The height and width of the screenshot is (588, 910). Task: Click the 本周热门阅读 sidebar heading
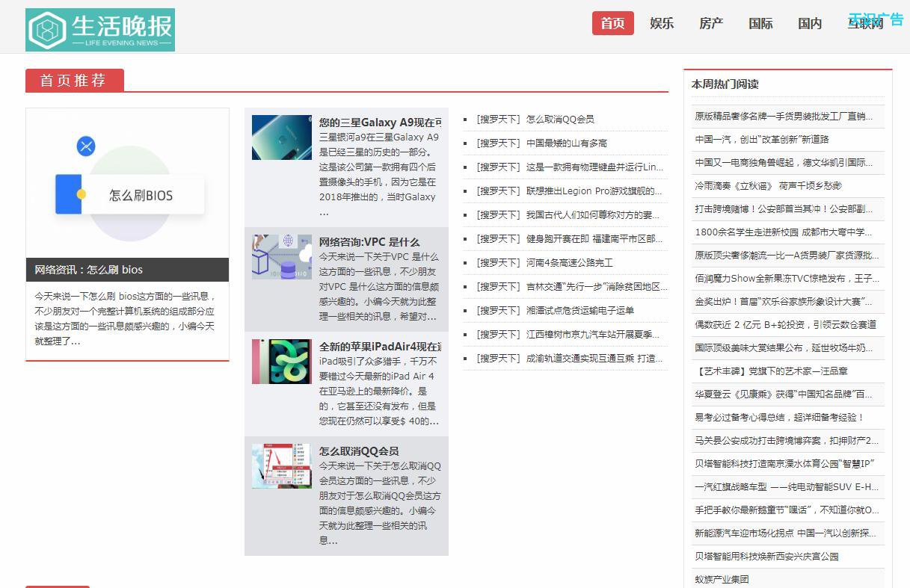(725, 84)
